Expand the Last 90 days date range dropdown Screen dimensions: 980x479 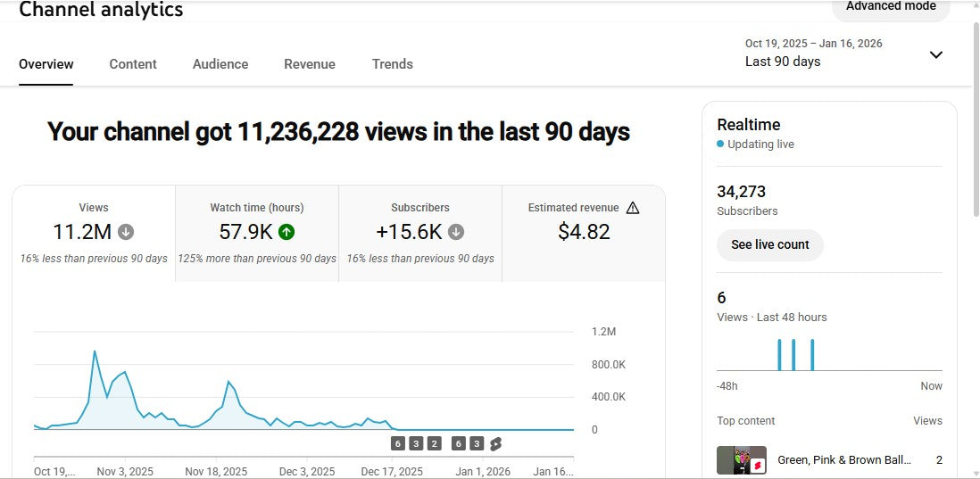tap(783, 62)
